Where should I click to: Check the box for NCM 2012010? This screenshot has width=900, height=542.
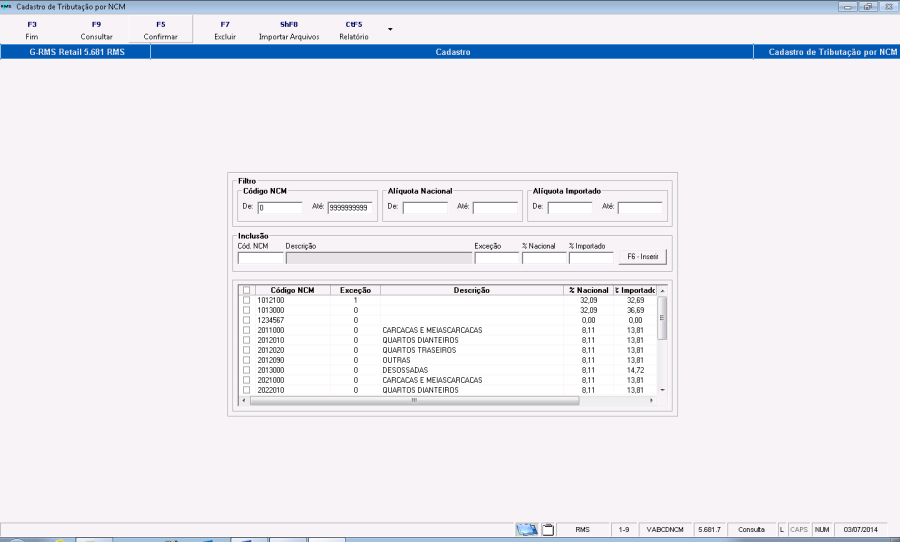click(246, 340)
